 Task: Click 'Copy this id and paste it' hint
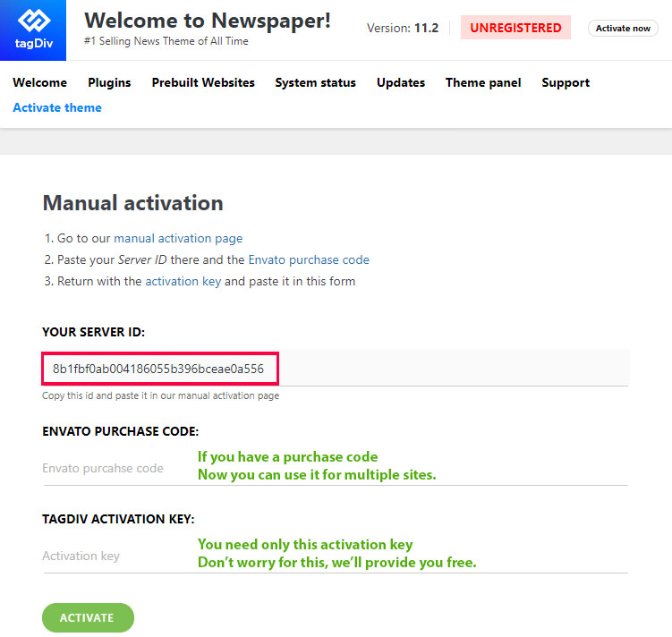160,395
